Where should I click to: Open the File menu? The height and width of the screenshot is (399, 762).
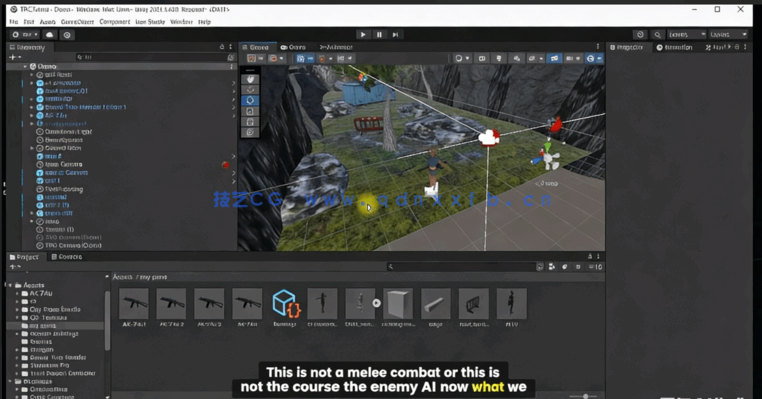14,22
